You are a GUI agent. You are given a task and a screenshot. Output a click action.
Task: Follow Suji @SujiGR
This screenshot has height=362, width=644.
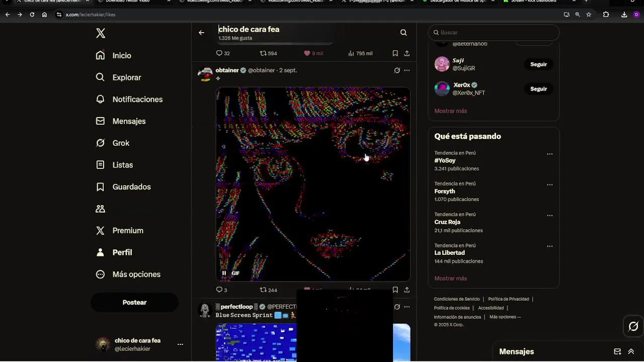pyautogui.click(x=538, y=64)
